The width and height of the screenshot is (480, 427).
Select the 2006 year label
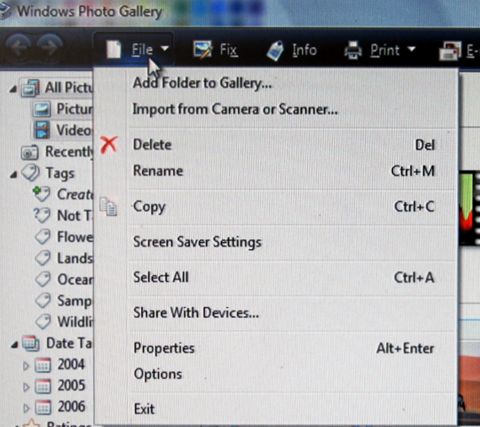point(71,407)
